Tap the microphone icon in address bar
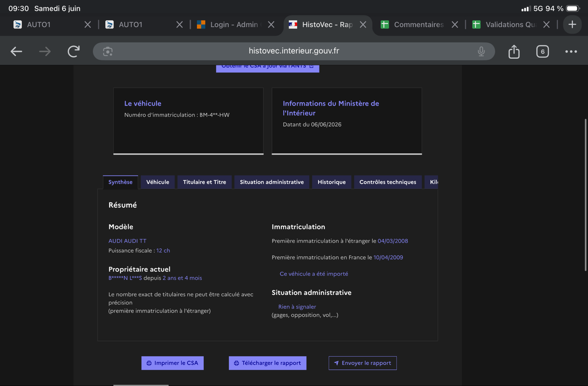The image size is (588, 386). (481, 51)
